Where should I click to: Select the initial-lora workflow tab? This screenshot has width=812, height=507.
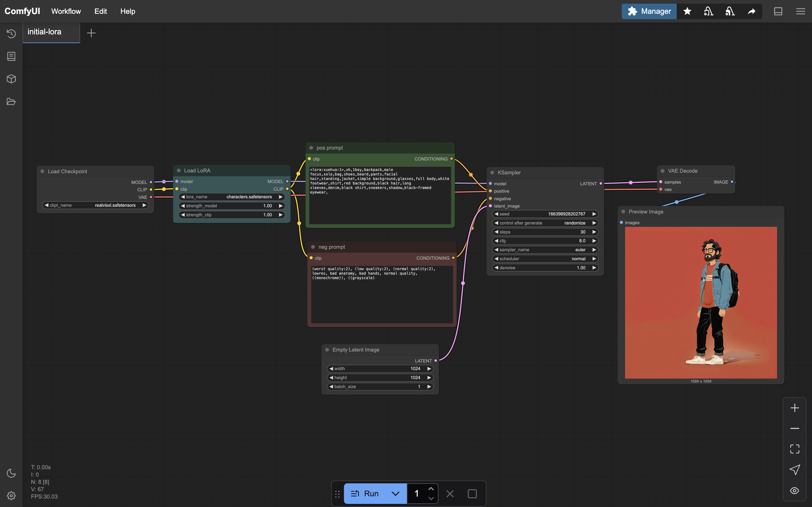[44, 32]
